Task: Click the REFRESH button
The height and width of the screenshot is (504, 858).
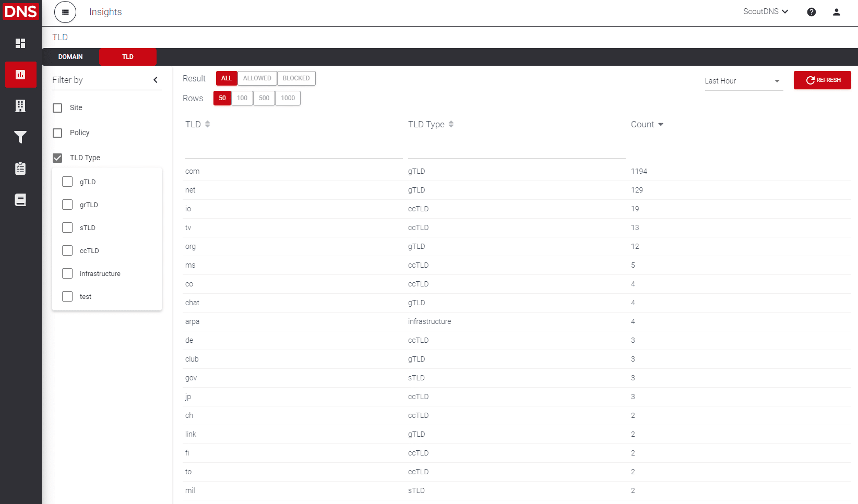Action: click(823, 80)
